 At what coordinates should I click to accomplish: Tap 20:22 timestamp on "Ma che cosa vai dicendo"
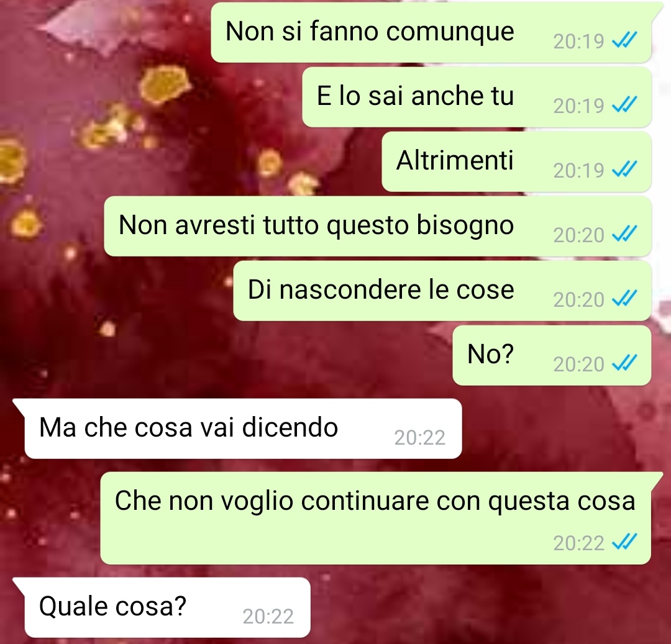(x=420, y=437)
